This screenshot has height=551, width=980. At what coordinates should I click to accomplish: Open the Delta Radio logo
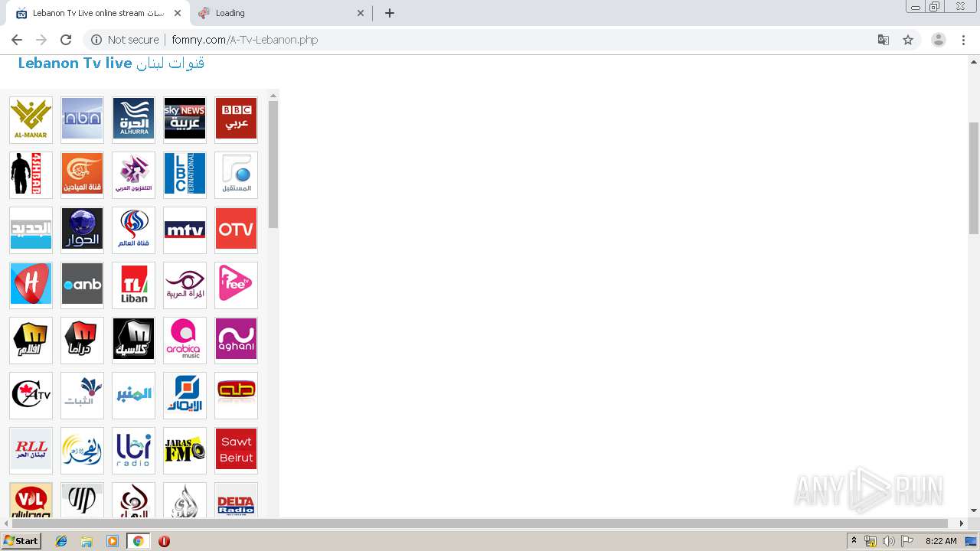[237, 500]
